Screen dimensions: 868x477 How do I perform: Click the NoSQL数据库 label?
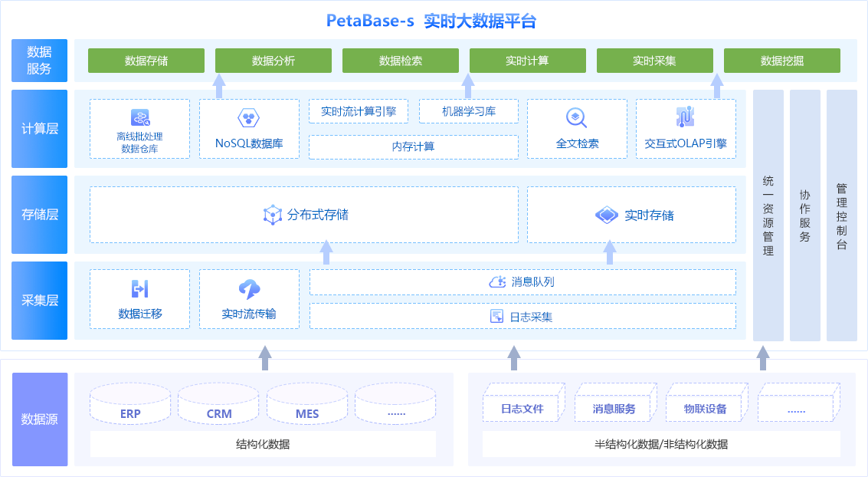(x=249, y=143)
